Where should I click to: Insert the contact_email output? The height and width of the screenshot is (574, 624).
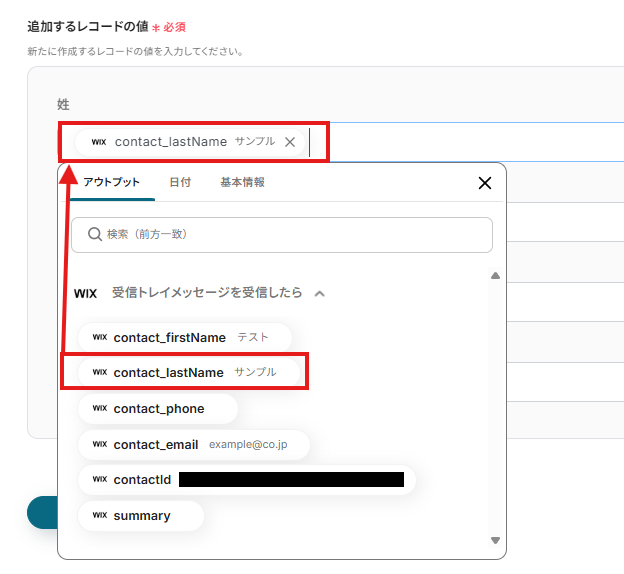pyautogui.click(x=194, y=445)
